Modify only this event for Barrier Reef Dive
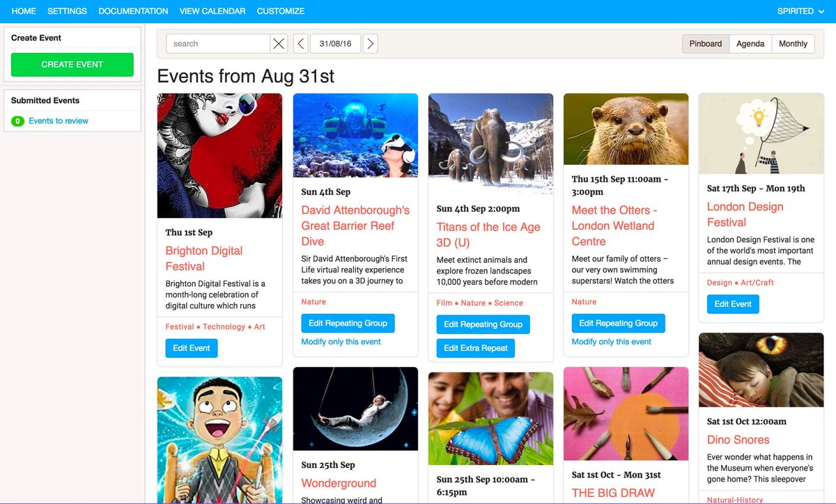This screenshot has height=504, width=836. click(x=341, y=342)
